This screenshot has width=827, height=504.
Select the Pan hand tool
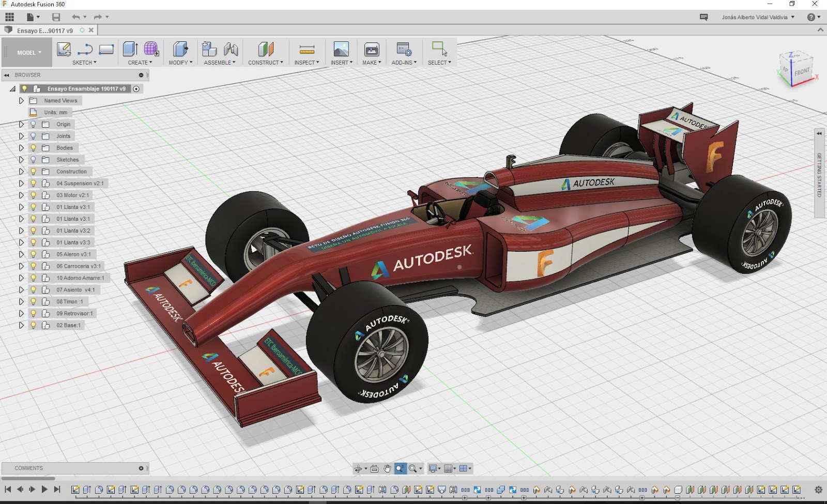click(387, 468)
